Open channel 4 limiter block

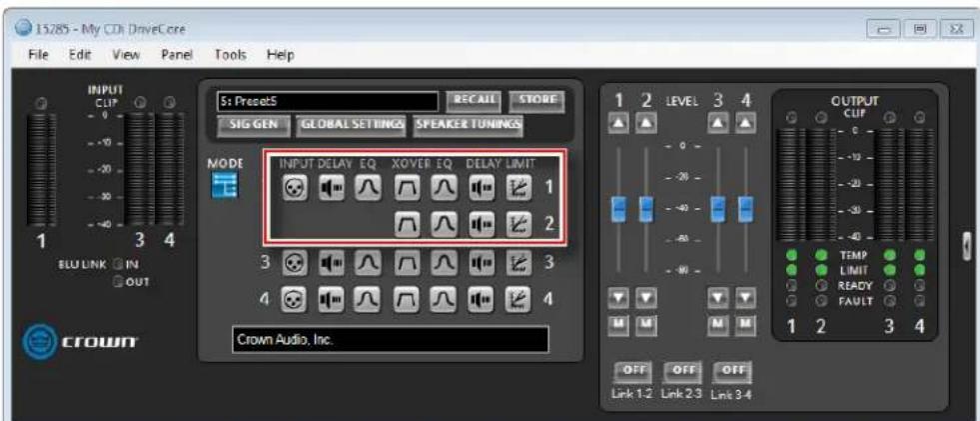tap(518, 299)
